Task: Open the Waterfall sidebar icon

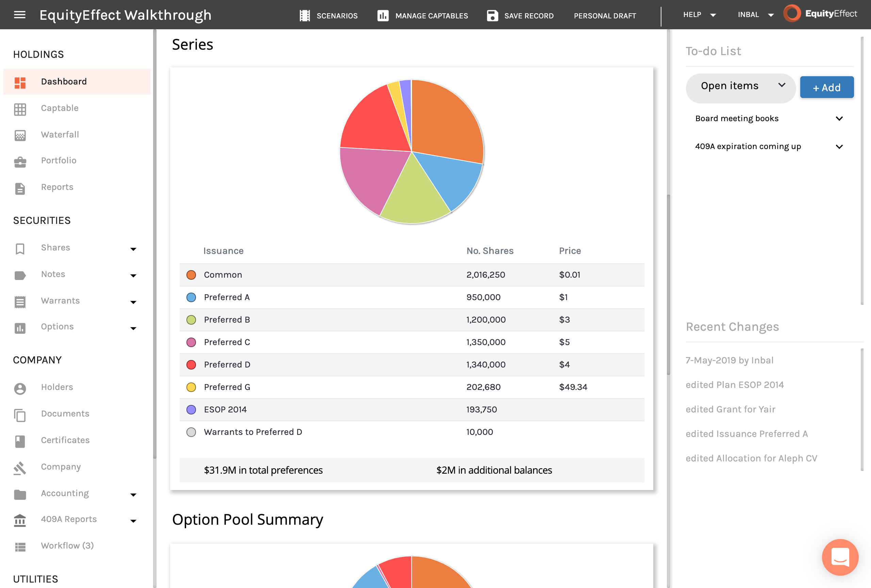Action: [20, 135]
